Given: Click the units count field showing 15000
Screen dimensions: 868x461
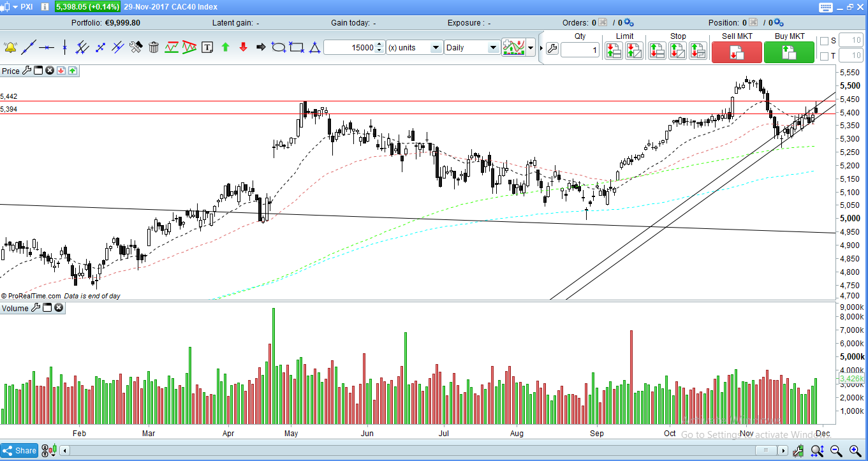Looking at the screenshot, I should tap(350, 47).
